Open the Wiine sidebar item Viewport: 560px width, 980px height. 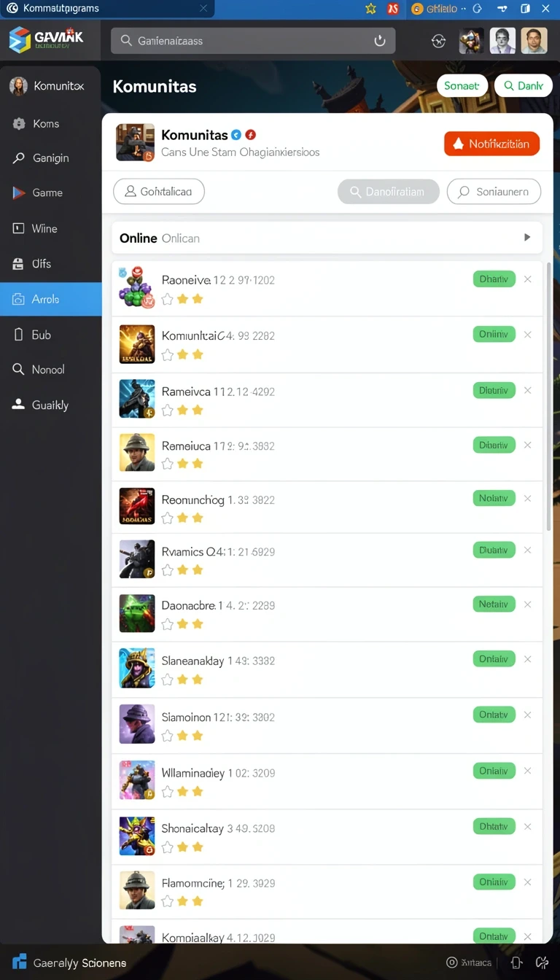point(50,229)
